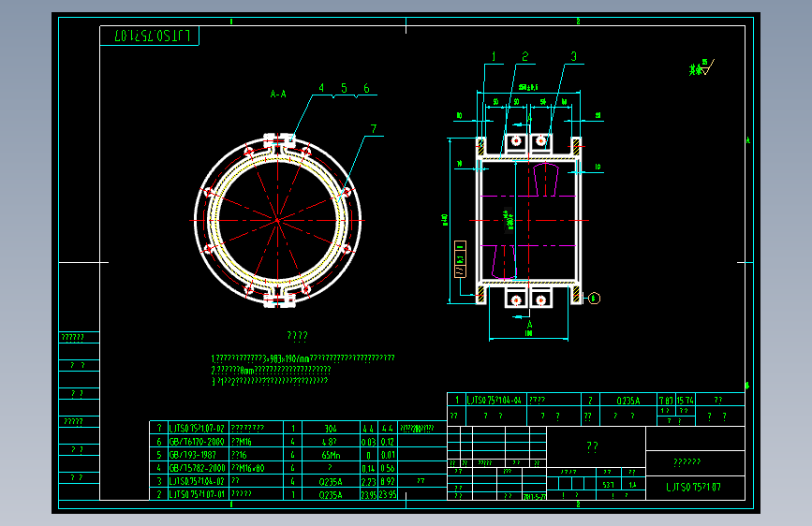
Task: Click the center point of the circular A-A view
Action: click(x=277, y=221)
